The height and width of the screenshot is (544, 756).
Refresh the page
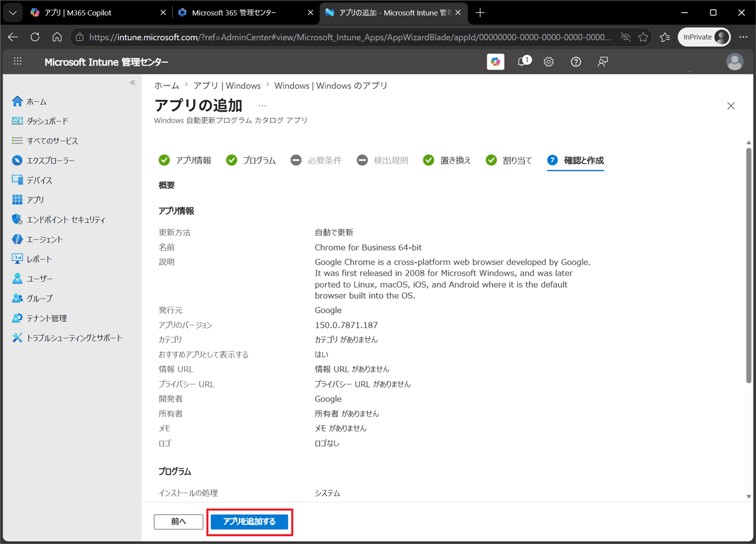pyautogui.click(x=35, y=37)
